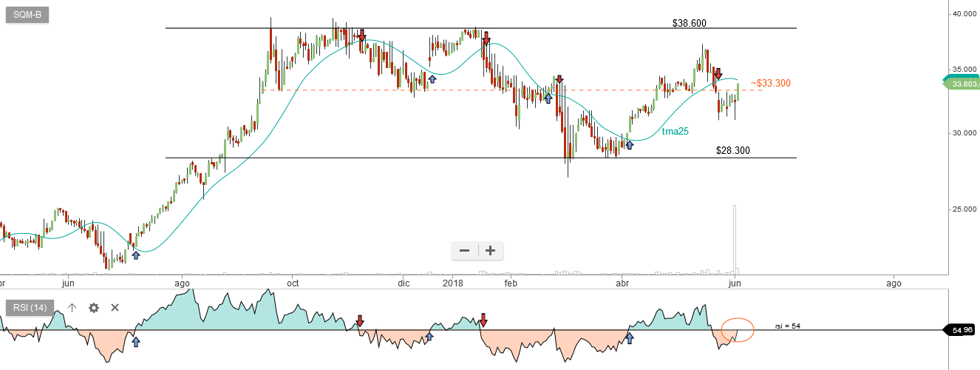Click the 'feb' time axis label
The height and width of the screenshot is (370, 980).
coord(510,283)
